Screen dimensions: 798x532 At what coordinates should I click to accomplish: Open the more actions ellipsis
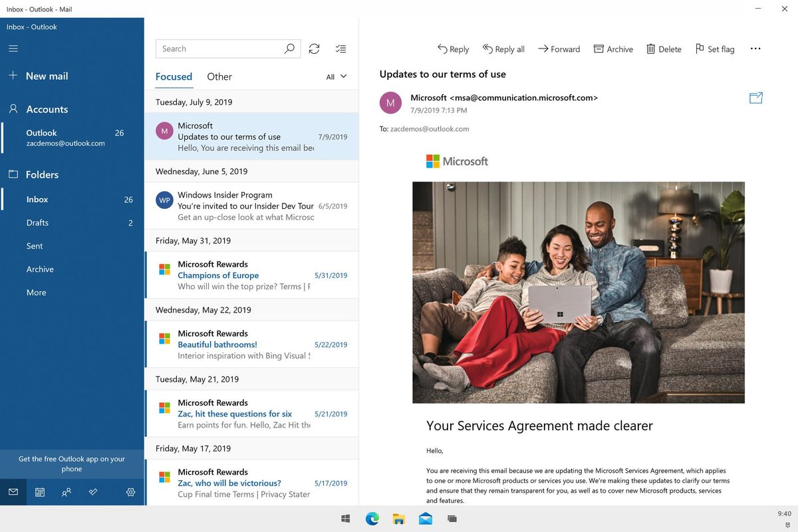click(755, 49)
